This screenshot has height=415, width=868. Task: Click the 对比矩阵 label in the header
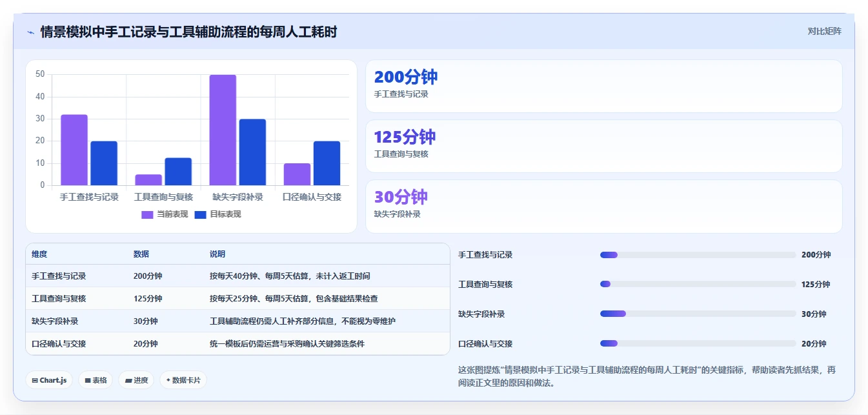pos(824,31)
